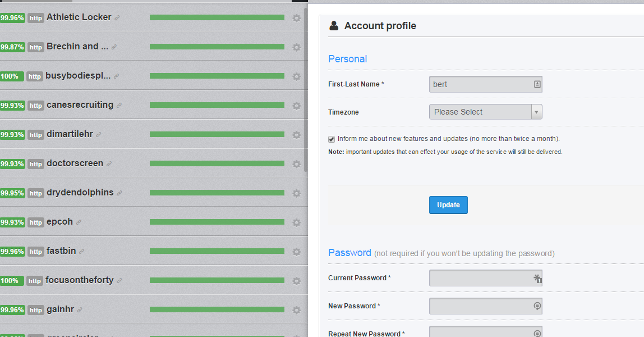Click the Account profile user icon
The width and height of the screenshot is (644, 337).
pyautogui.click(x=334, y=26)
